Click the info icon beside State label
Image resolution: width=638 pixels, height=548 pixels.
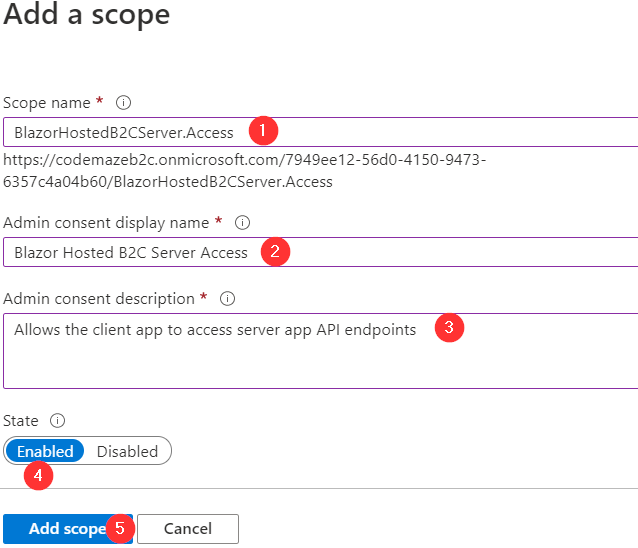pyautogui.click(x=57, y=421)
